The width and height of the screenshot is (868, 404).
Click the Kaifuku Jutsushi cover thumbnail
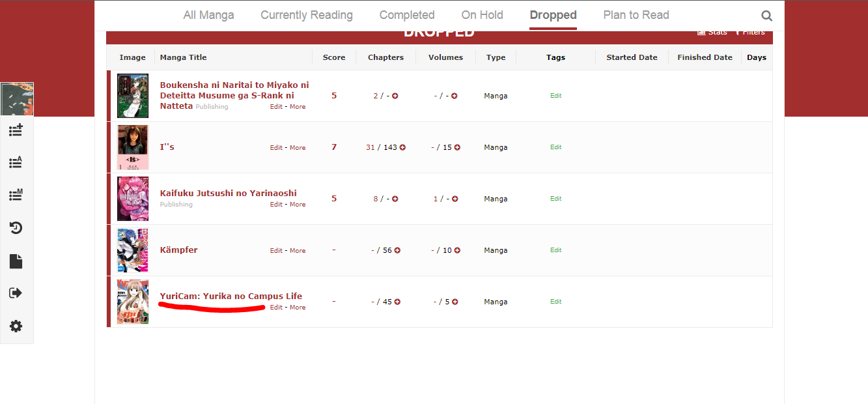coord(133,199)
